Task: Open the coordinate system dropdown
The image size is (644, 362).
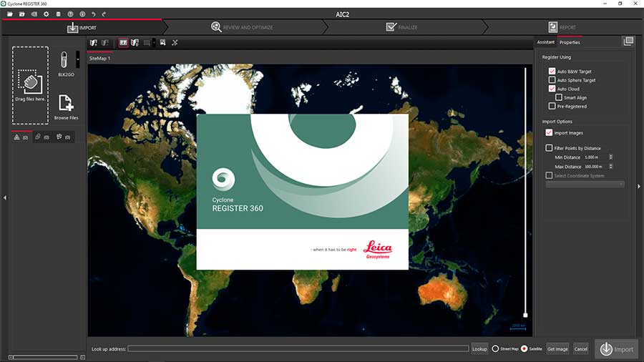Action: [x=585, y=185]
